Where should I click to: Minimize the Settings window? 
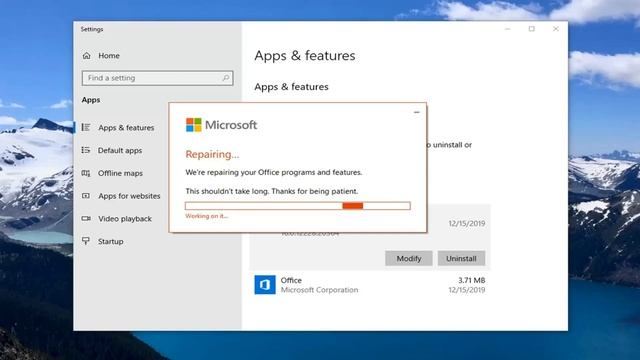pos(507,29)
